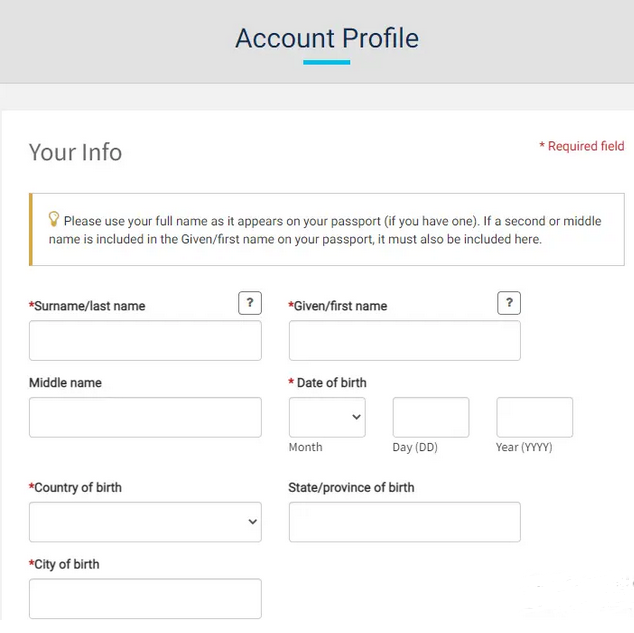
Task: Click the Date of birth label
Action: [x=331, y=383]
